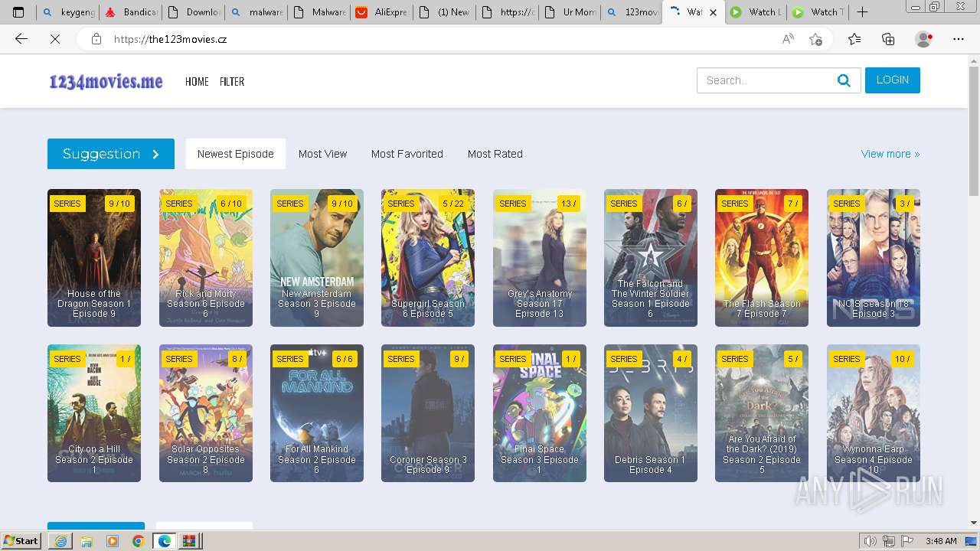Open Coroner Season 3 Episode 9
The image size is (980, 551).
point(428,413)
